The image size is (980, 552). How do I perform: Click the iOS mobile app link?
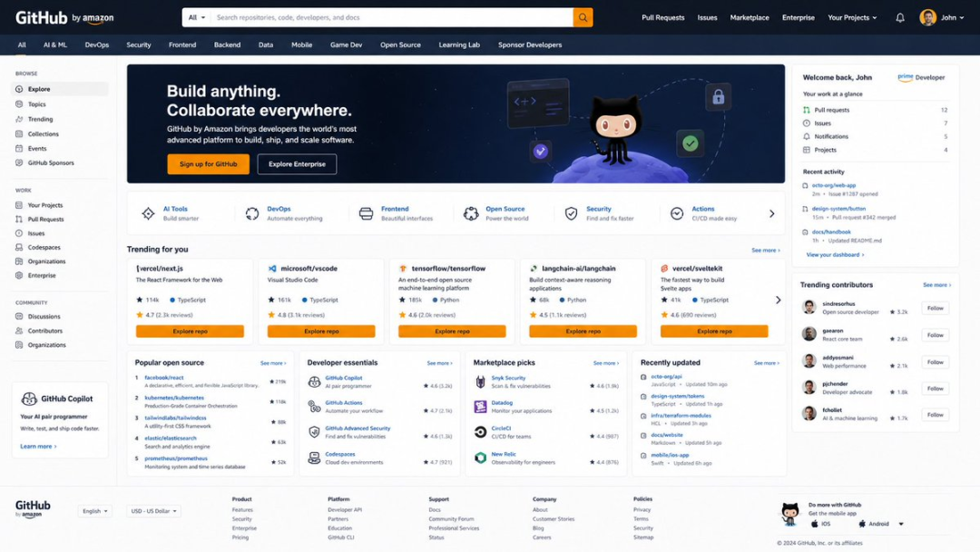(821, 524)
